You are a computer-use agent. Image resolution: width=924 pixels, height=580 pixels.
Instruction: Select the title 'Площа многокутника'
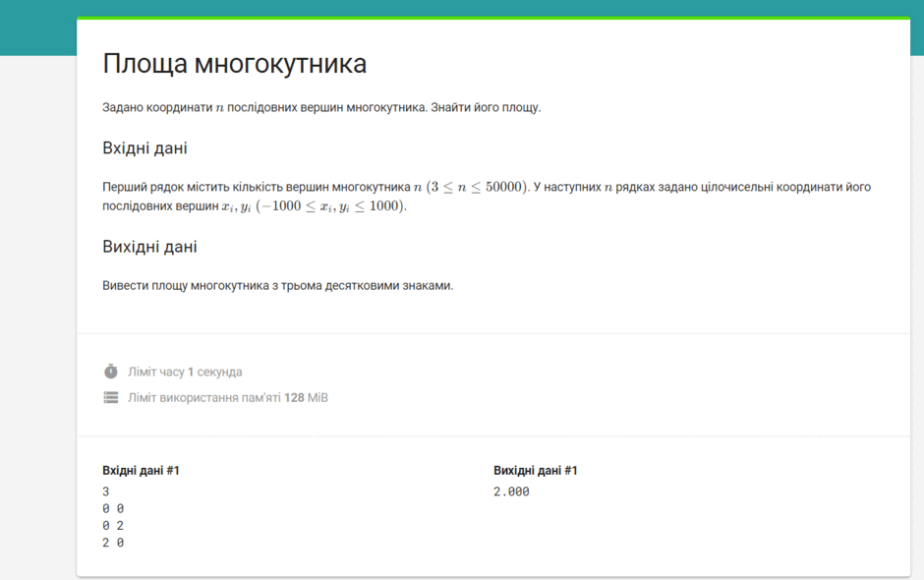point(235,64)
